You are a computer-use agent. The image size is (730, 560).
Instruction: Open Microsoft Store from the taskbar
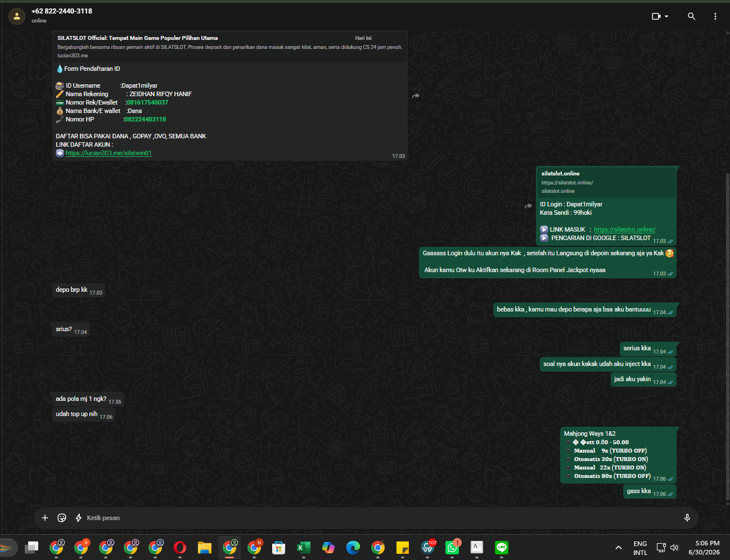(x=279, y=547)
